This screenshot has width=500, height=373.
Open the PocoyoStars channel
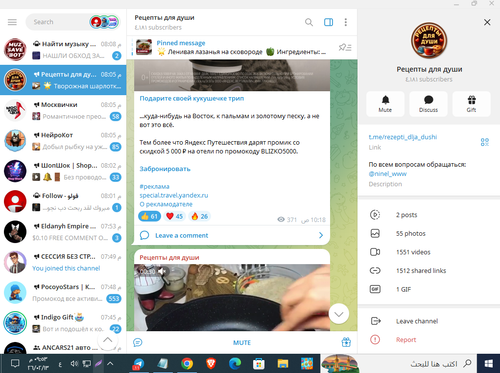[63, 292]
